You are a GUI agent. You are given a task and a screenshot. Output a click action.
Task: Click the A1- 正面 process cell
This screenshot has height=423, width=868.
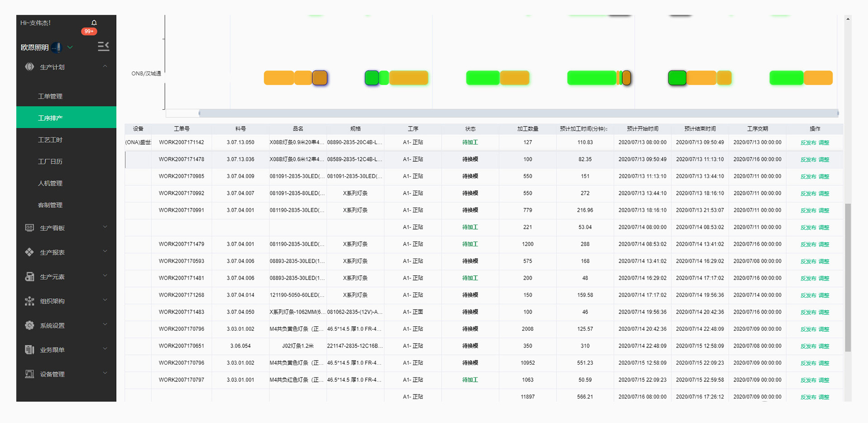(x=413, y=312)
